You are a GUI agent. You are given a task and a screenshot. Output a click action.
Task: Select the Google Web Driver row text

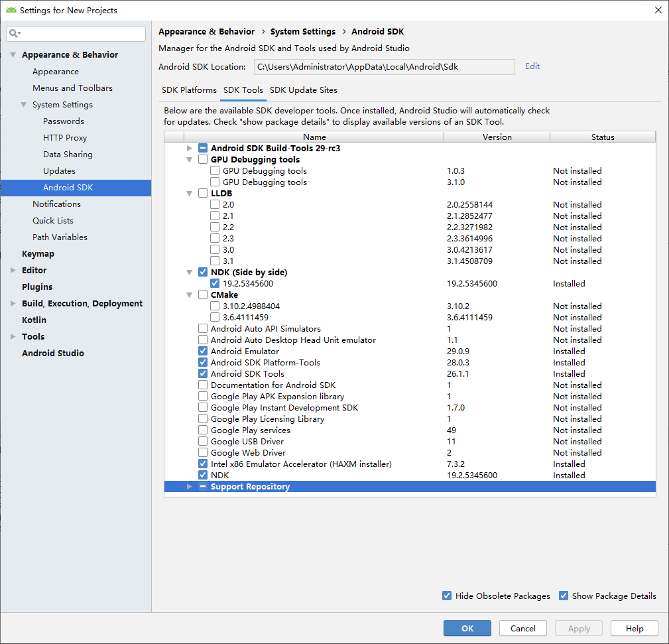coord(249,453)
